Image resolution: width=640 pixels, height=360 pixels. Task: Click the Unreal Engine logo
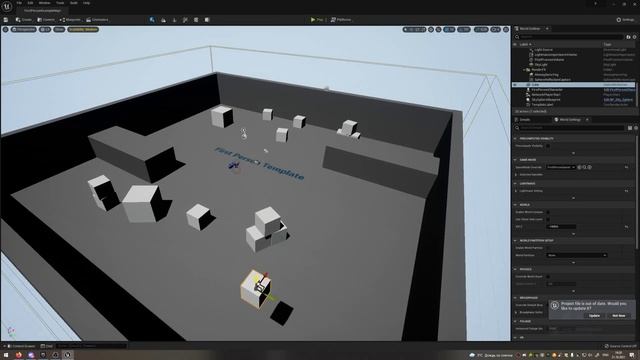[7, 7]
